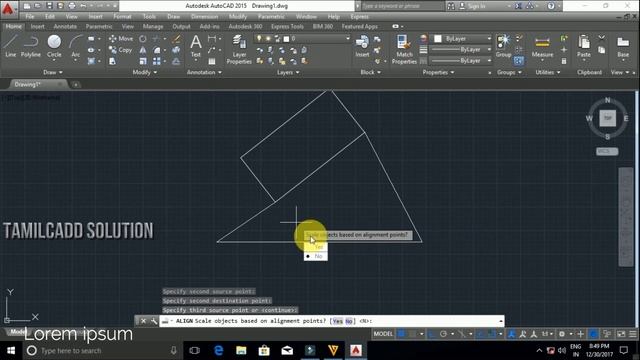Image resolution: width=640 pixels, height=360 pixels.
Task: Switch to the Manage ribbon tab
Action: [153, 27]
